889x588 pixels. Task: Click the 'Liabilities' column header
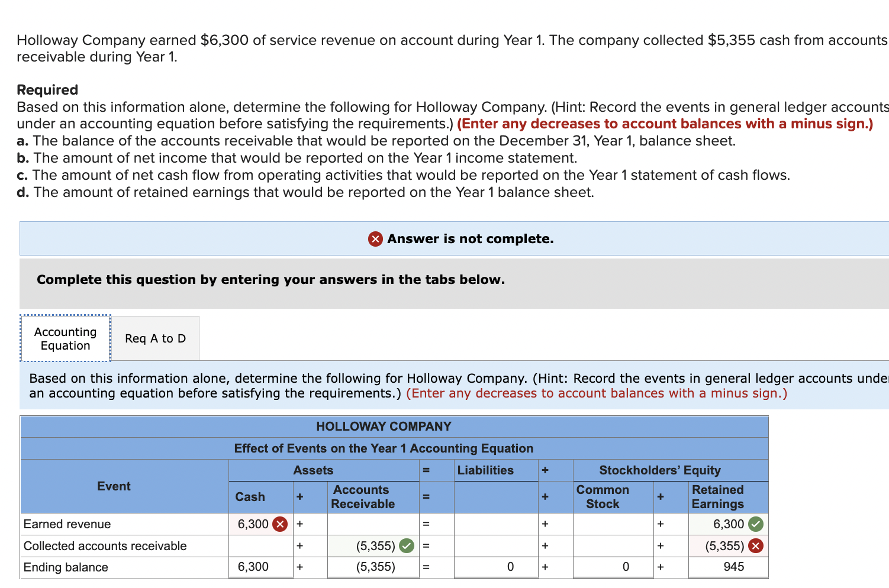tap(485, 470)
